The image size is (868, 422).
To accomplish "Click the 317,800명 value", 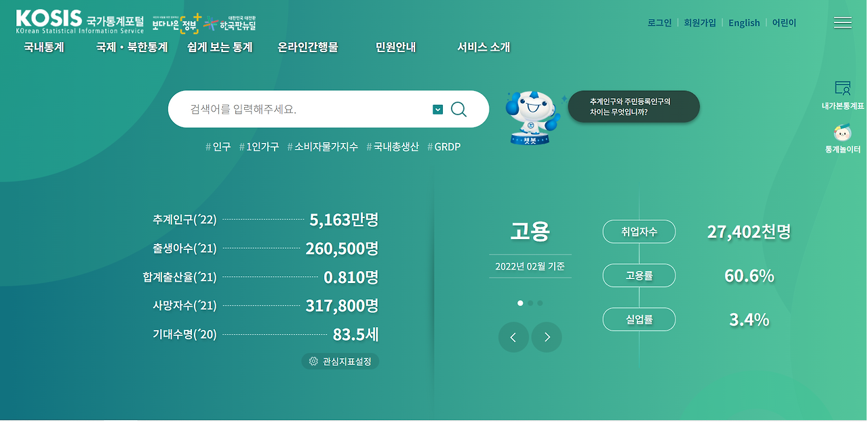I will point(342,305).
